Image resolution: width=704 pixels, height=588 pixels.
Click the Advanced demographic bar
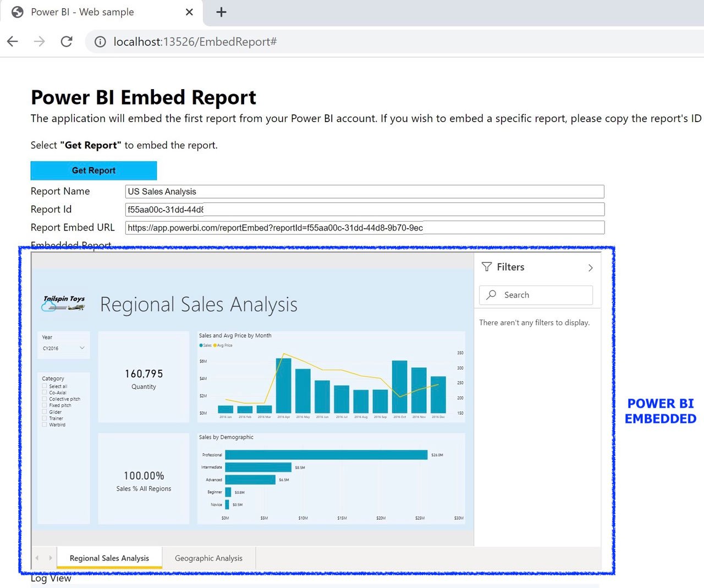(250, 480)
